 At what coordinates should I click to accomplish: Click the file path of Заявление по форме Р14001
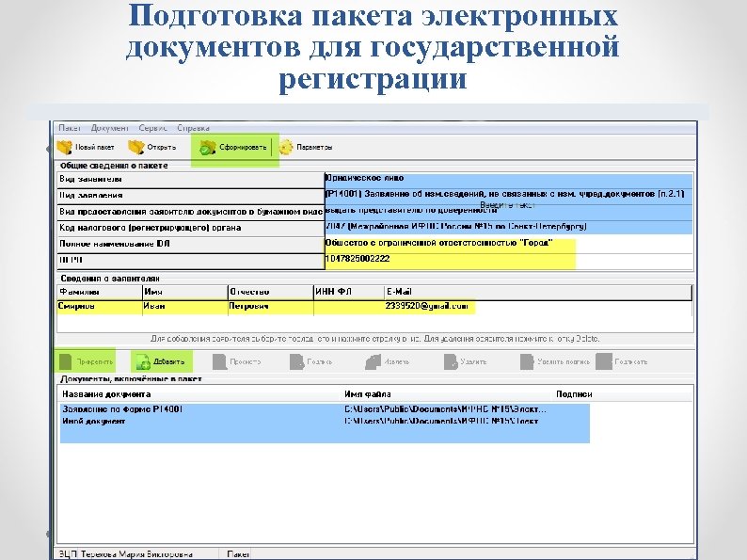(445, 409)
